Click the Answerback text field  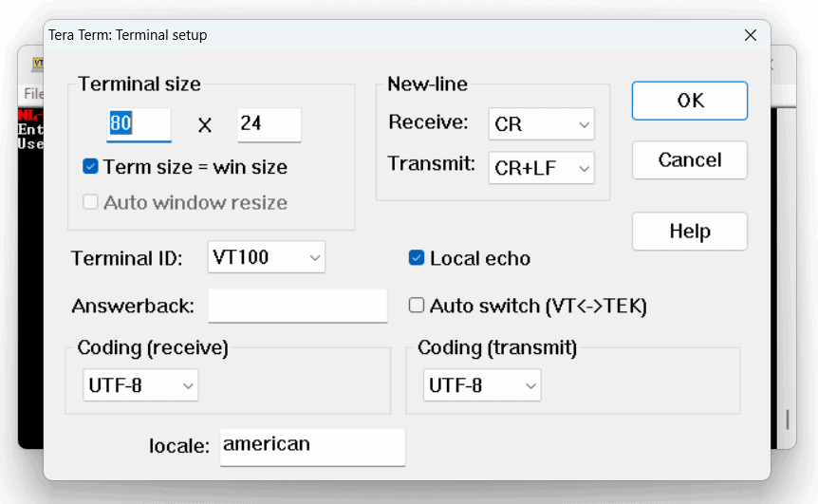point(297,306)
